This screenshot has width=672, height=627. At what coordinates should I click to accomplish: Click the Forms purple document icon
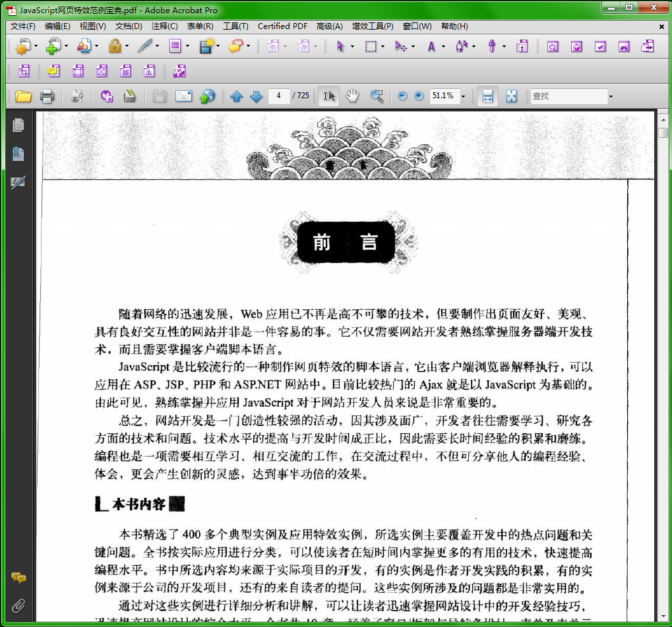175,46
